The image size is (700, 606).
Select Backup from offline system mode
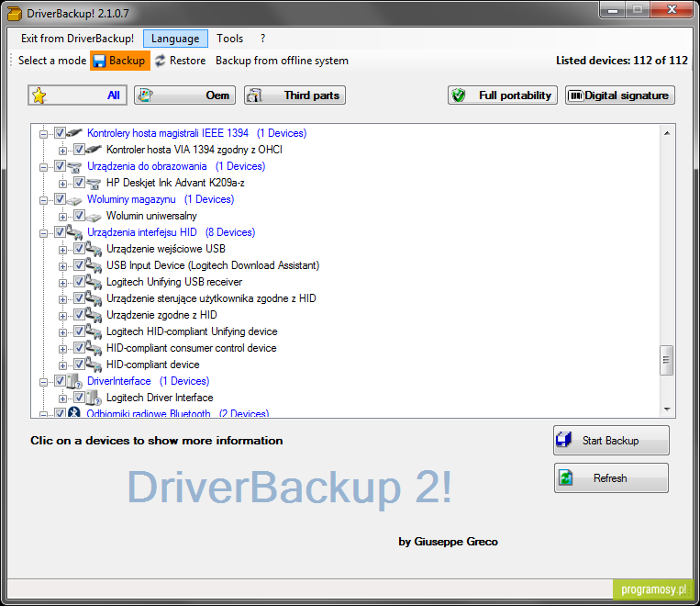(x=282, y=61)
